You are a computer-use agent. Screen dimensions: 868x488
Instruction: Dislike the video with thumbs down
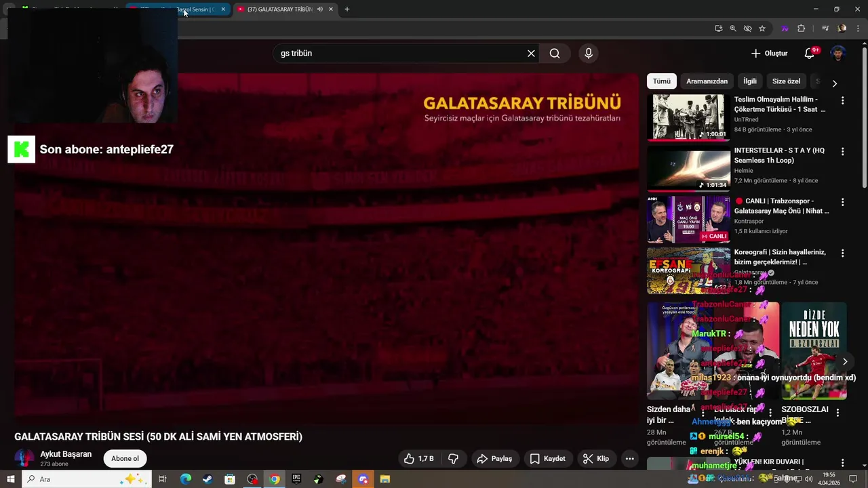pyautogui.click(x=453, y=459)
